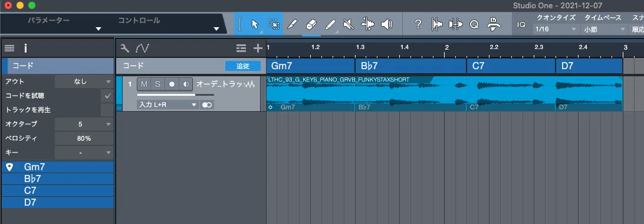Select the コード inspector header tab
This screenshot has height=224, width=644.
pyautogui.click(x=58, y=66)
